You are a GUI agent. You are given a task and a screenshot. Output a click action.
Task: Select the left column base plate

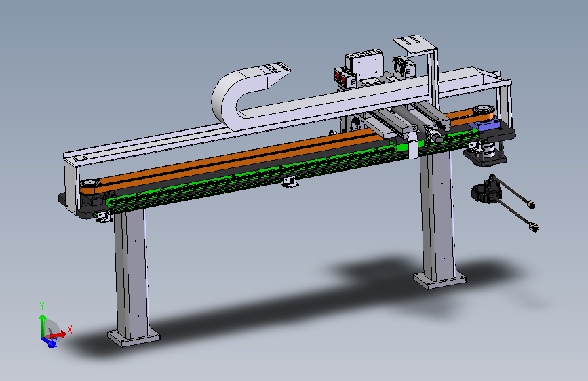point(134,338)
